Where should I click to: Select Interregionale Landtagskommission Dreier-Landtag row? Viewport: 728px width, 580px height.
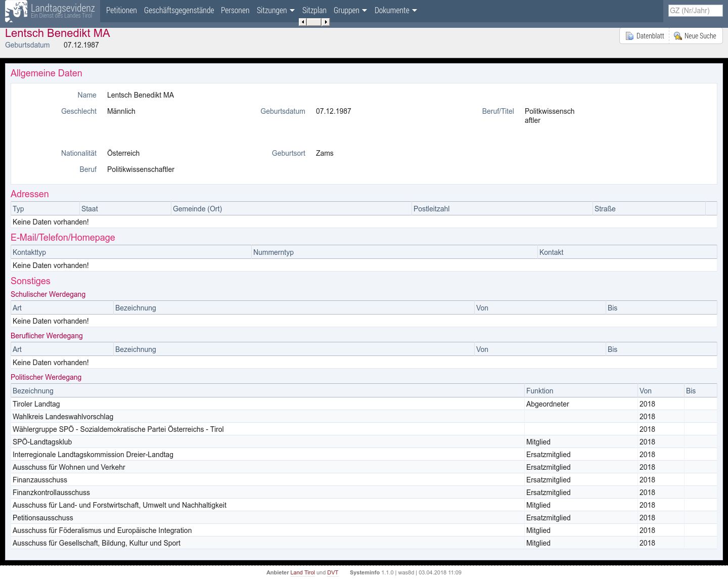pyautogui.click(x=364, y=455)
